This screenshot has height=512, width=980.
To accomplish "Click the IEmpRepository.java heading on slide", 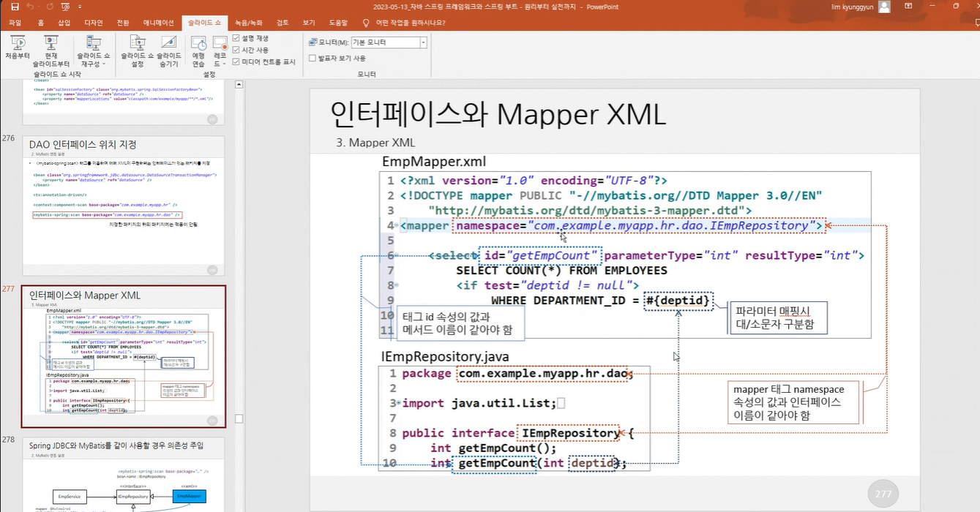I will 445,357.
